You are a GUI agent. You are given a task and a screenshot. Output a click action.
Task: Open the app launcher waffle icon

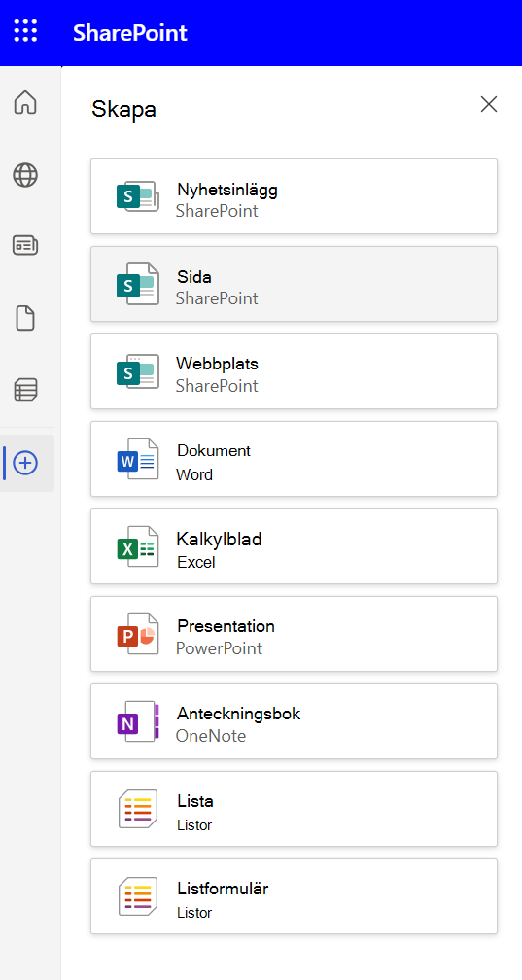25,31
